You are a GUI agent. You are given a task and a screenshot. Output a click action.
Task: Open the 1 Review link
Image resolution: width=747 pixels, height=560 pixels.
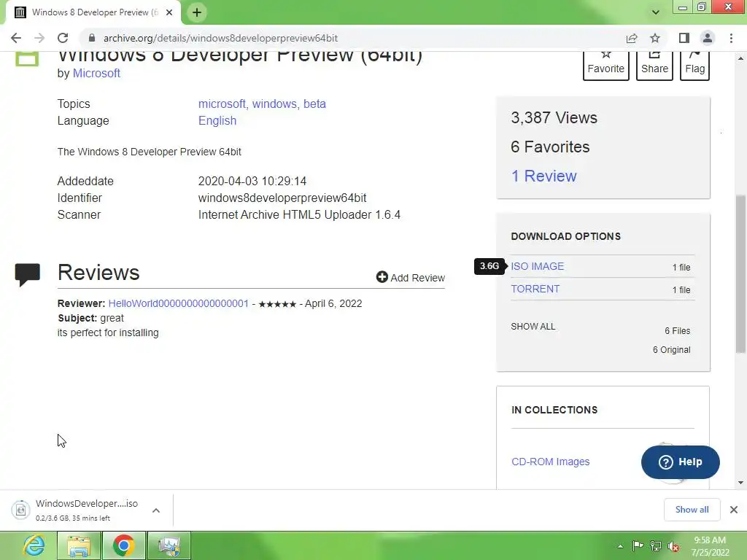(x=543, y=176)
